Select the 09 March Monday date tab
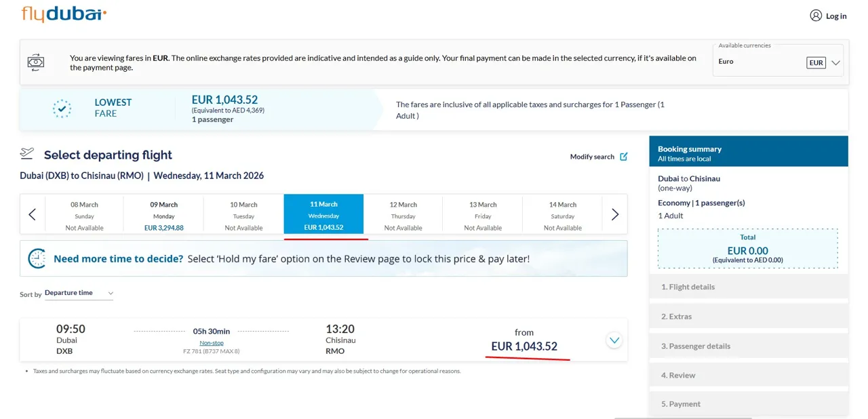868x419 pixels. tap(163, 214)
